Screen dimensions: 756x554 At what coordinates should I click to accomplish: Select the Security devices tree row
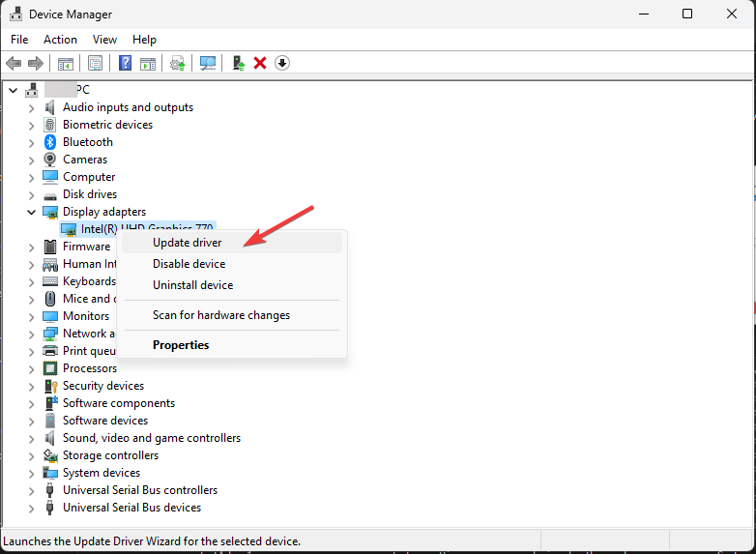(103, 386)
